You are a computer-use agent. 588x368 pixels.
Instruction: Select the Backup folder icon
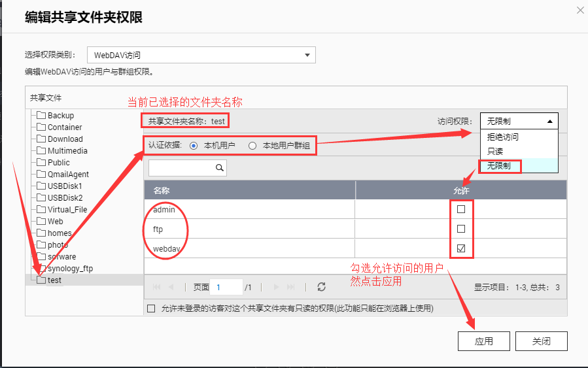(41, 116)
